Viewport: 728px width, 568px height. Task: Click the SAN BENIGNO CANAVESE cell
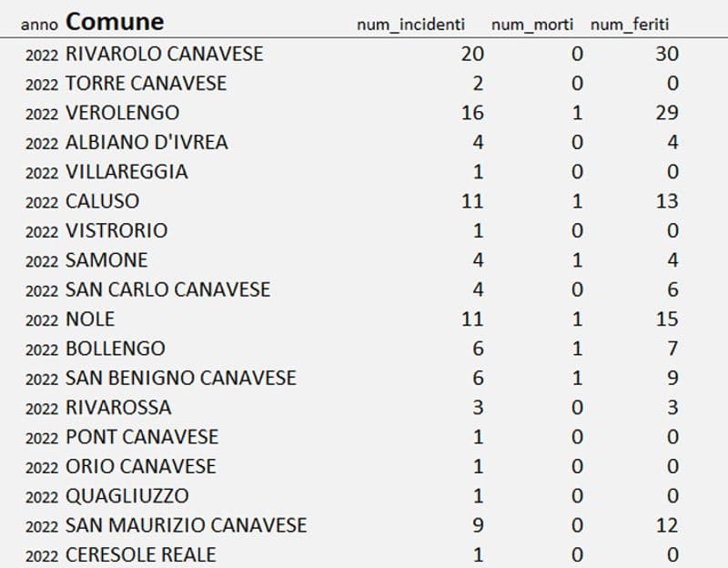(180, 378)
